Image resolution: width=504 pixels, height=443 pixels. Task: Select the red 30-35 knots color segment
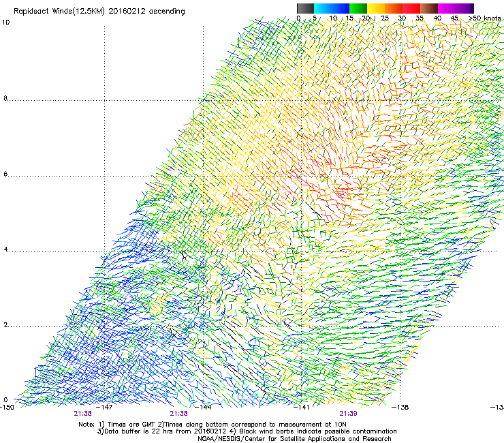(411, 8)
